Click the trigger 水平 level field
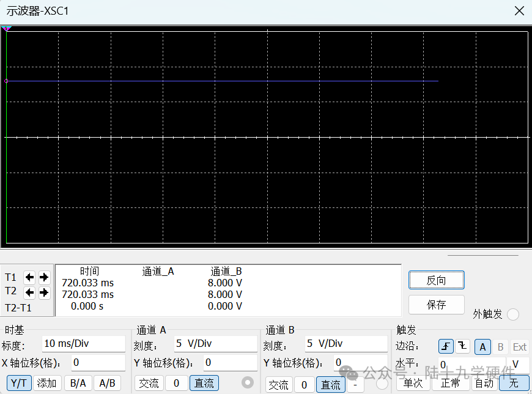This screenshot has height=394, width=532. (472, 364)
